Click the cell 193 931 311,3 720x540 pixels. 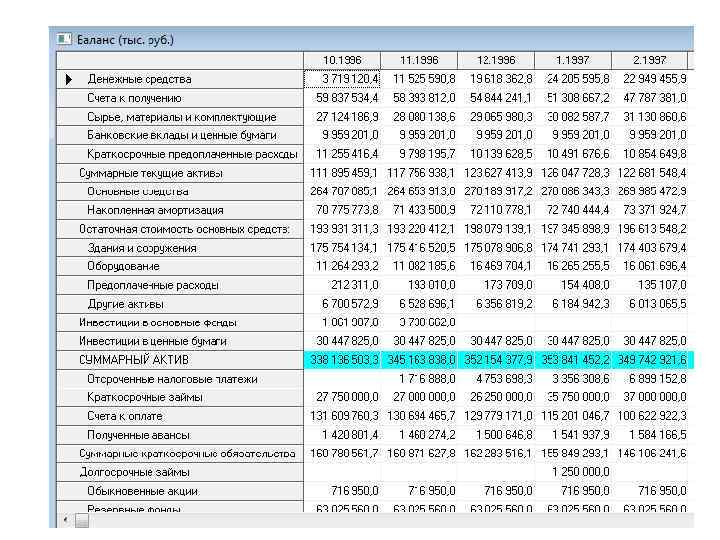coord(342,229)
